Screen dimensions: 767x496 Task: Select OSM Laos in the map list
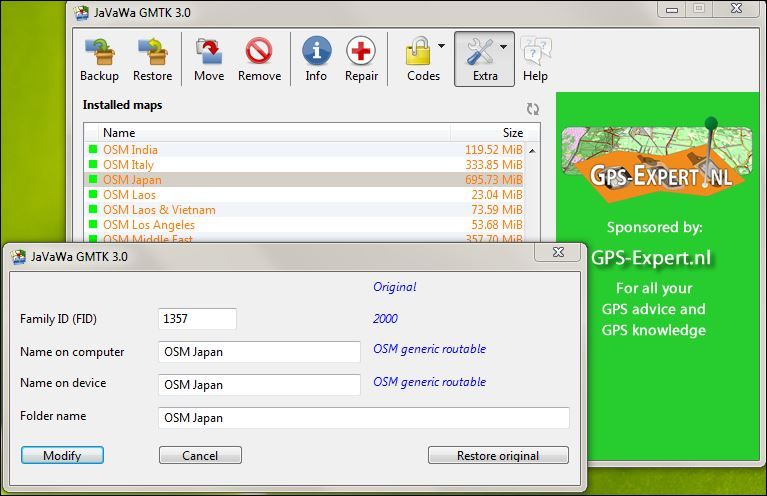coord(306,195)
